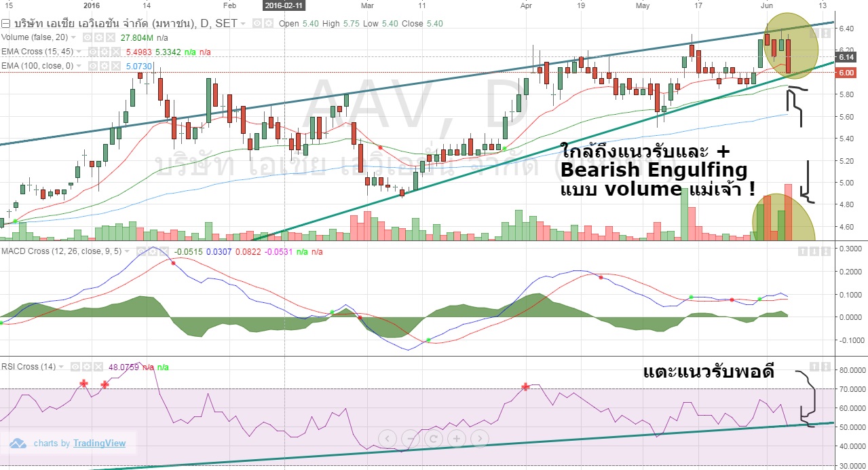Remove the RSI Cross (14) indicator
The image size is (868, 470).
(98, 367)
